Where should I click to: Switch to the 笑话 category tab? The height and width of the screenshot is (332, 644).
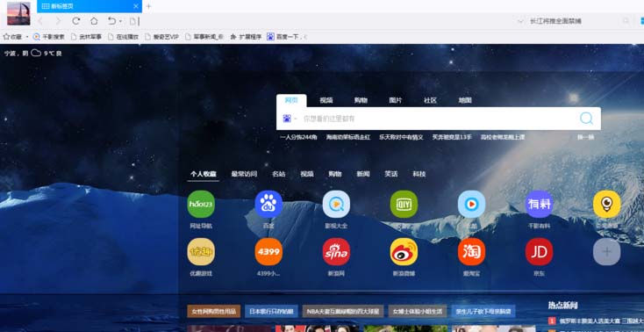click(391, 174)
